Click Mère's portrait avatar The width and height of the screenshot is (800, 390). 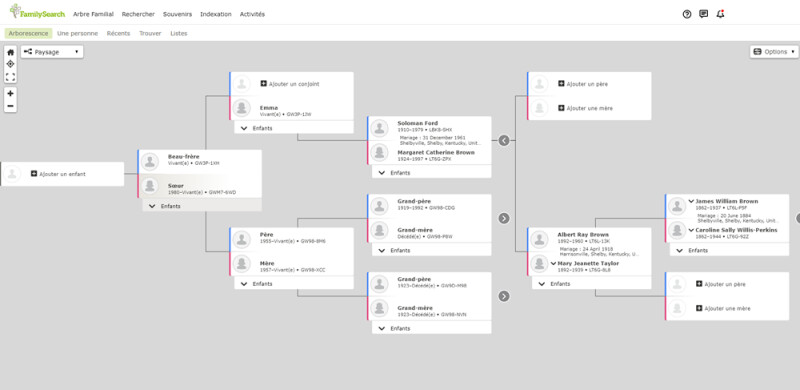(241, 263)
